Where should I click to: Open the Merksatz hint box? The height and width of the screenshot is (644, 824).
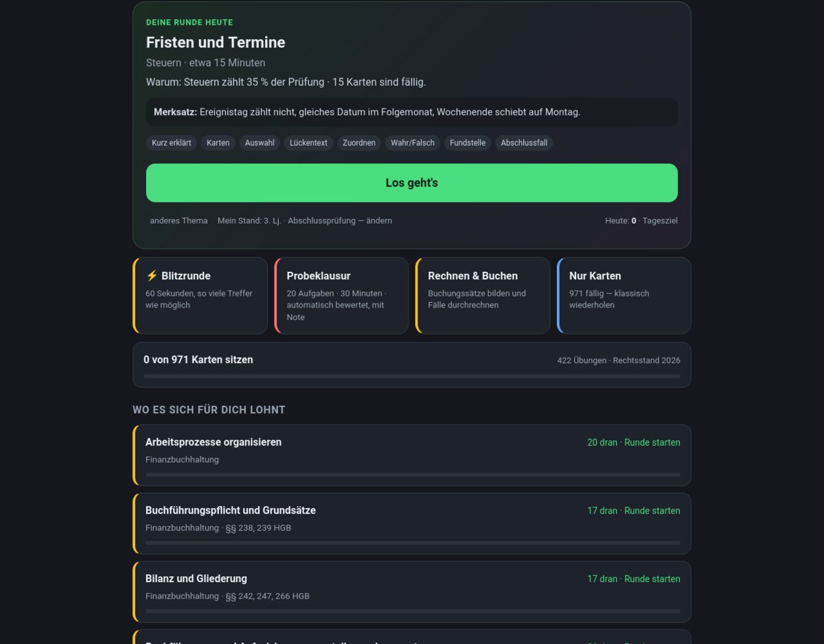pos(412,112)
